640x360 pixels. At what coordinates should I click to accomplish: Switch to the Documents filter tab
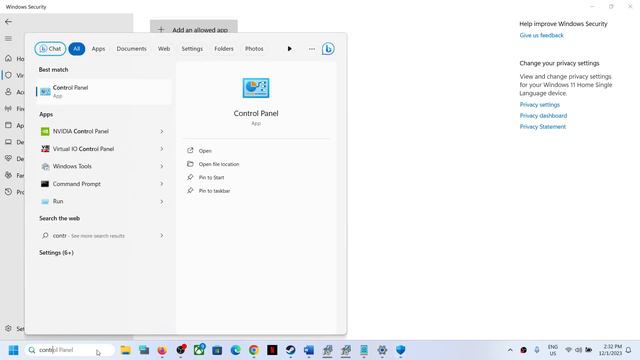[131, 49]
